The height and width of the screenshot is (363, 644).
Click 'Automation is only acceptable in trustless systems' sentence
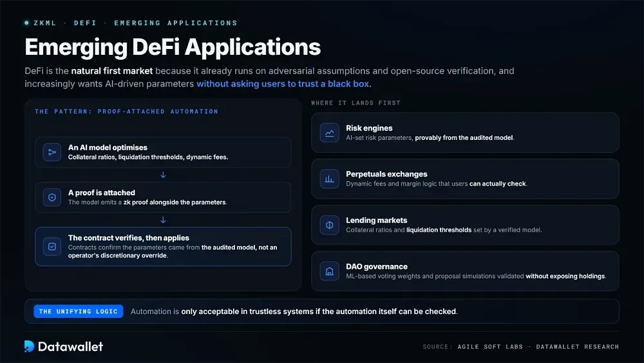[x=294, y=311]
